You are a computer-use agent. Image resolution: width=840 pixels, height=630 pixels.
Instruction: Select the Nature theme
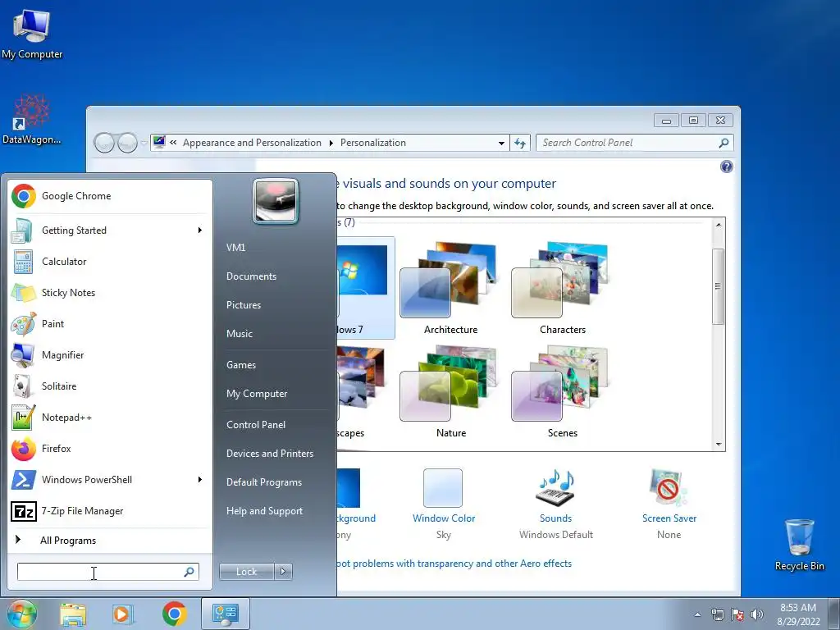pos(450,392)
